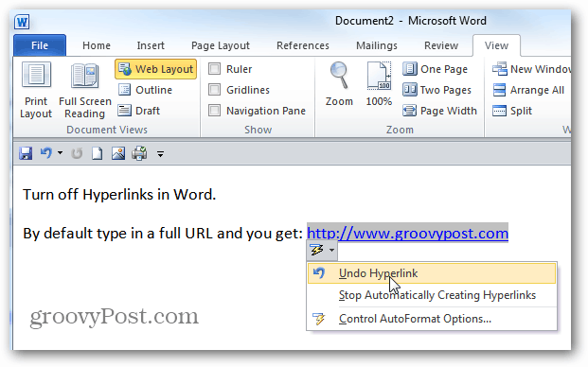Open the Insert tab
This screenshot has width=588, height=367.
click(x=151, y=45)
